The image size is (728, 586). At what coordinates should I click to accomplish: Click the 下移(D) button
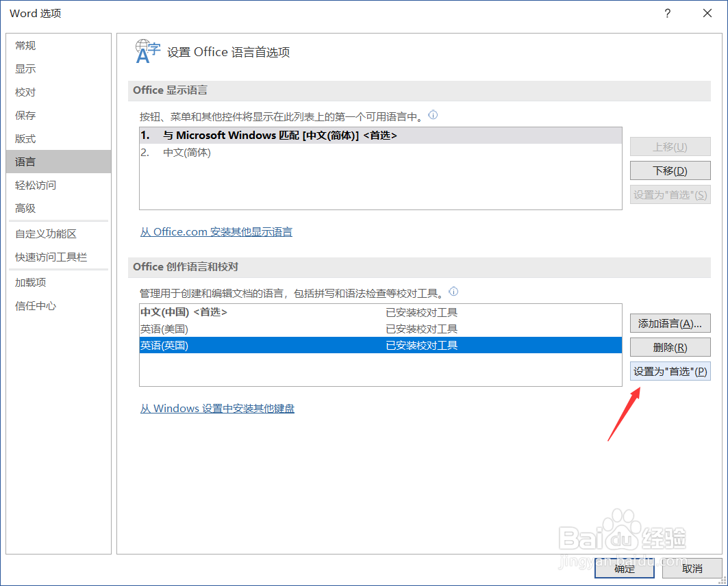coord(670,170)
